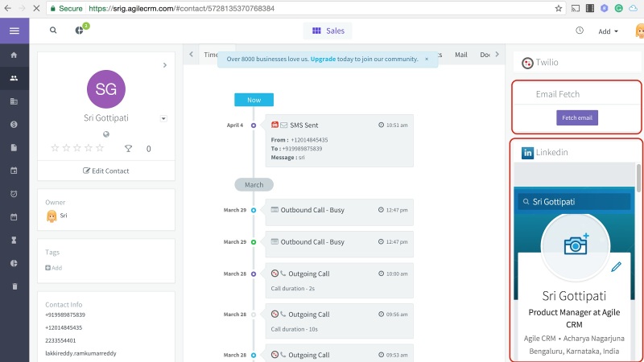Open the 09:56 am Outgoing Call entry
The height and width of the screenshot is (362, 644).
tap(339, 321)
